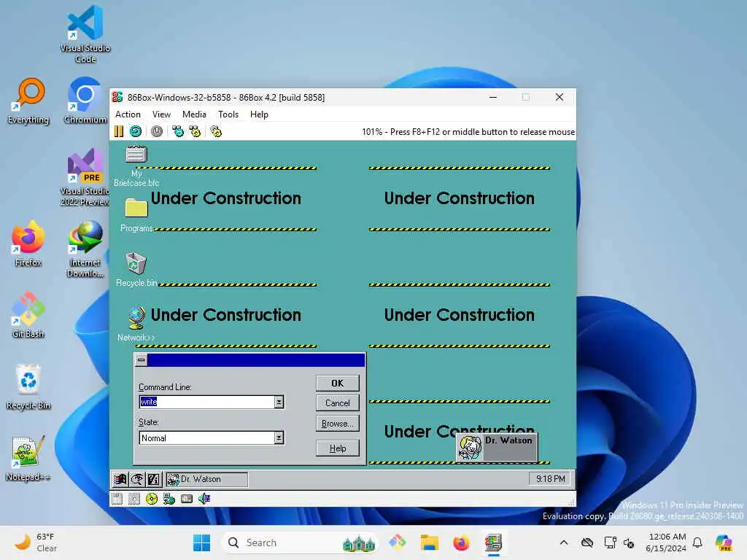The width and height of the screenshot is (747, 560).
Task: Click the Help button in run dialog
Action: (337, 448)
